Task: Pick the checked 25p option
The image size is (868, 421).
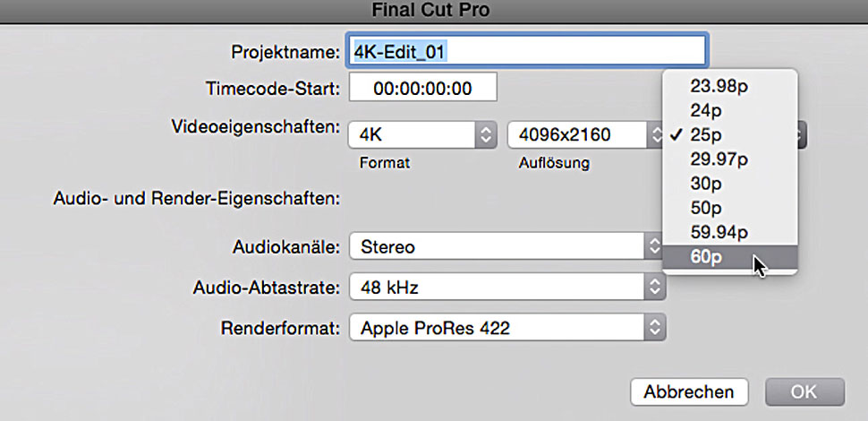Action: [x=706, y=135]
